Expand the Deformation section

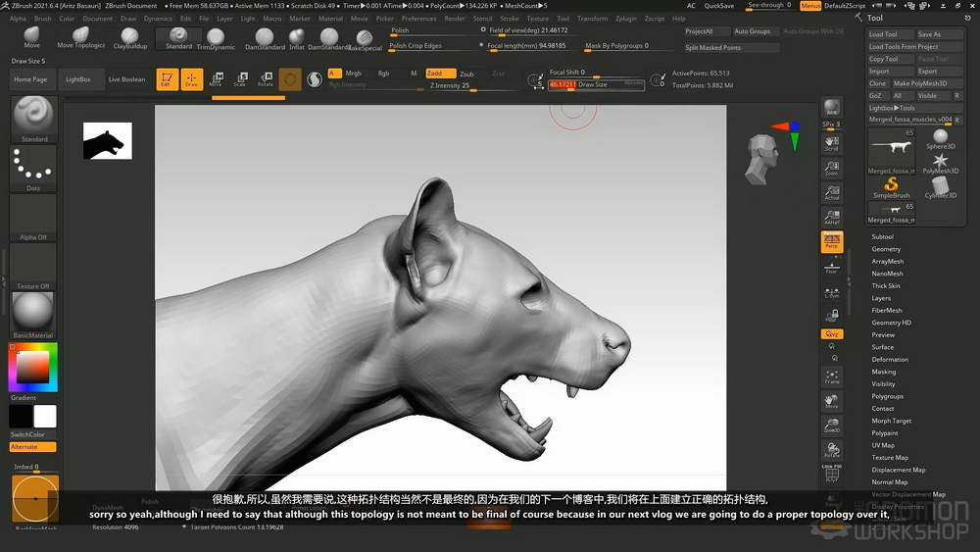(890, 360)
